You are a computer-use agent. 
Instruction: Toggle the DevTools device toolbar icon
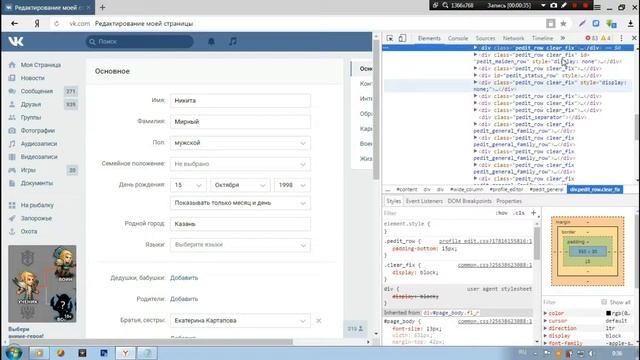(402, 38)
